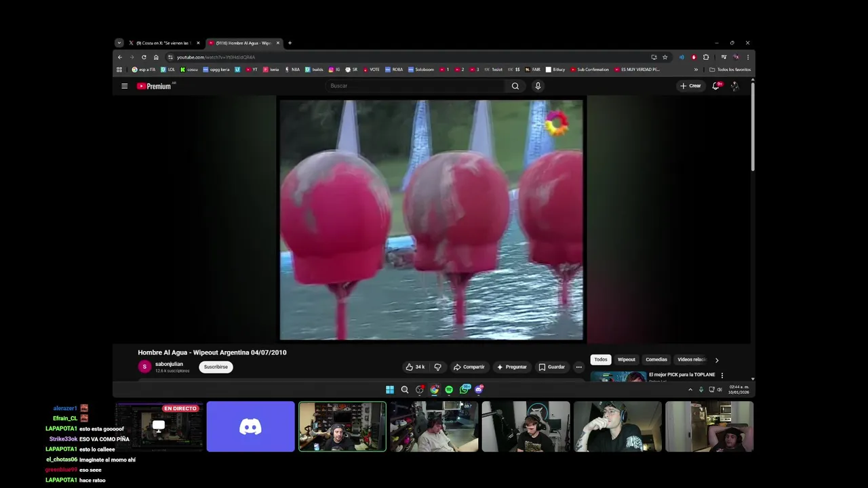Open the browser home button
The height and width of the screenshot is (488, 868).
tap(156, 57)
